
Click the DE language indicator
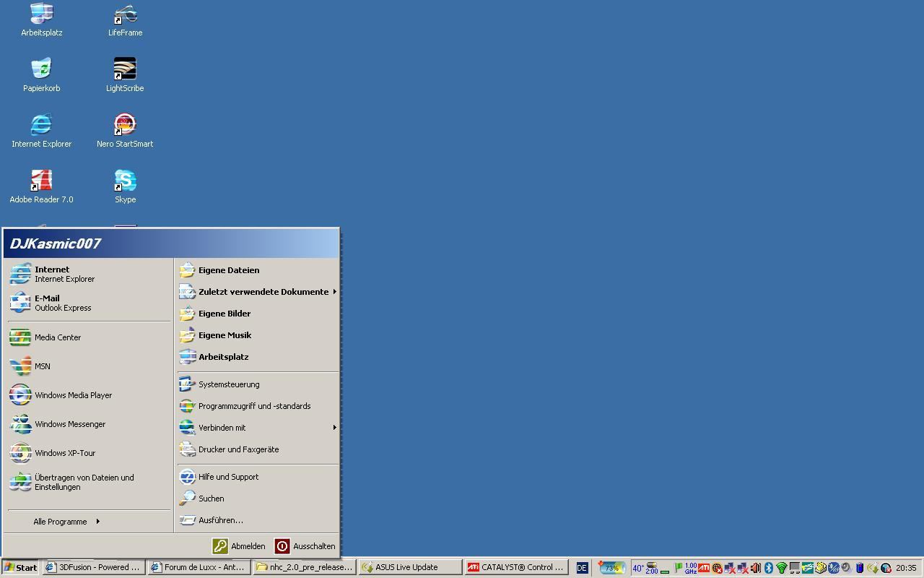click(x=582, y=568)
